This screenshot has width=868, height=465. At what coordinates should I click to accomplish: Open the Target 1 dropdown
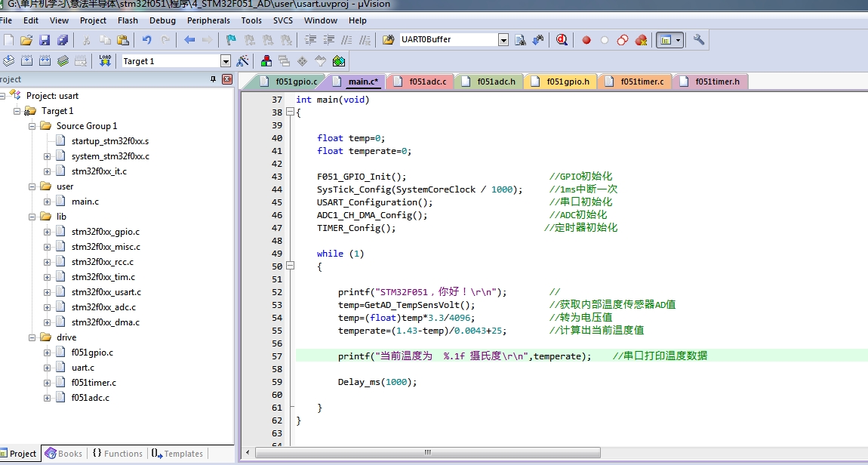tap(226, 61)
